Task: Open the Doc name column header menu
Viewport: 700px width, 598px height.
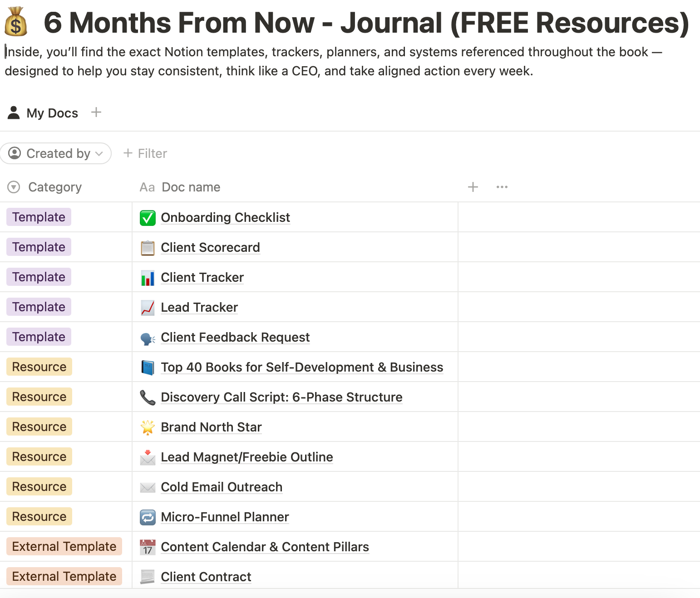Action: (191, 187)
